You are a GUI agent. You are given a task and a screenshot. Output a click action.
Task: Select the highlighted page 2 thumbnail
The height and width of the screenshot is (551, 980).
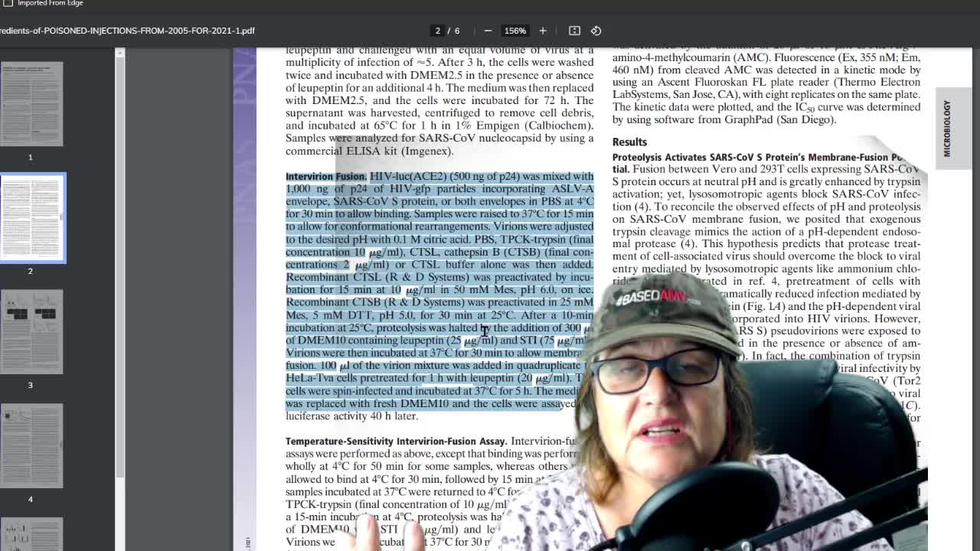click(32, 217)
